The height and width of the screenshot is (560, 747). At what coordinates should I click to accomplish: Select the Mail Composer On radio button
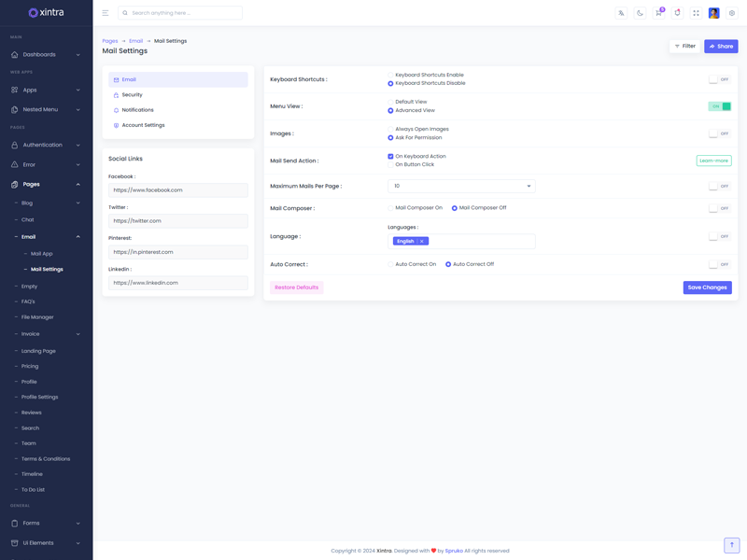[390, 208]
